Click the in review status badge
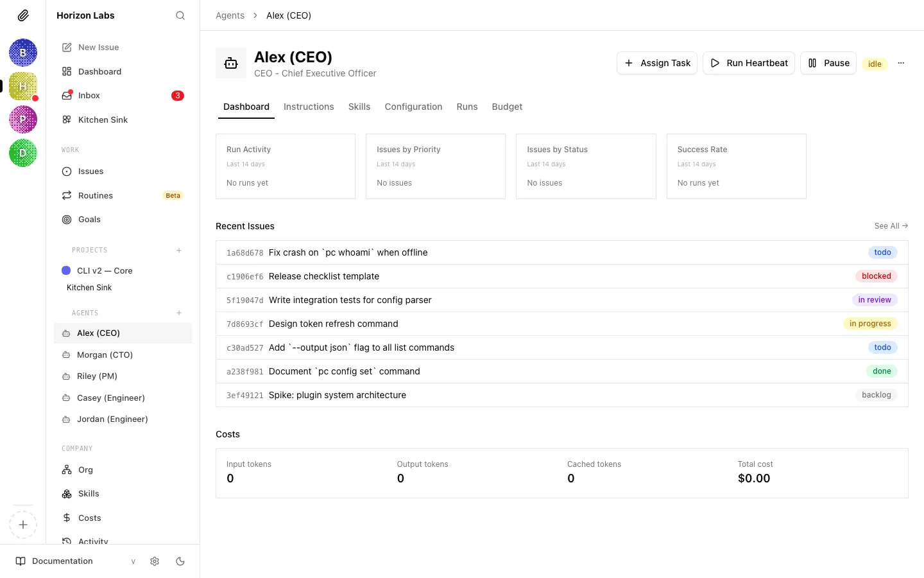This screenshot has height=578, width=924. [x=875, y=300]
